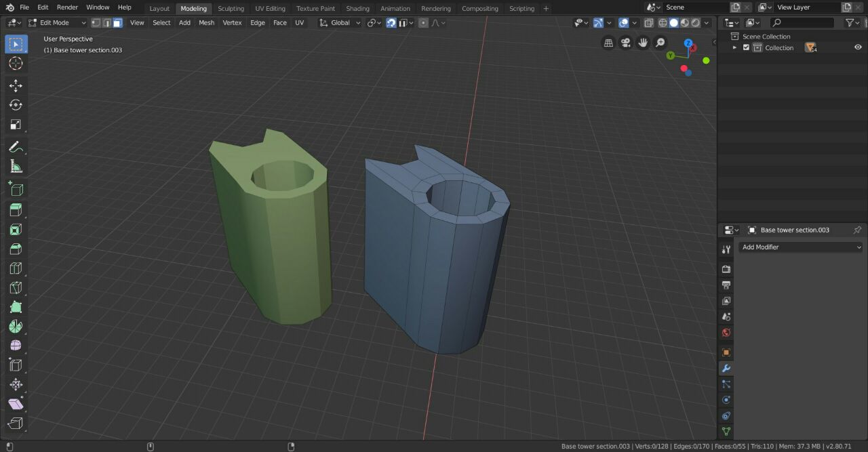Select the Measure ruler tool

click(x=16, y=167)
